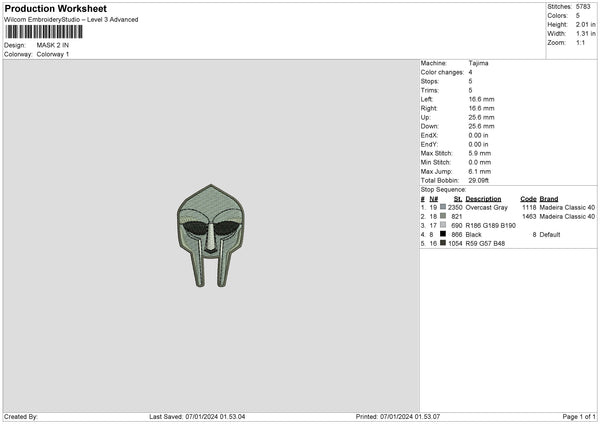Click the 'Description' column header
Image resolution: width=600 pixels, height=424 pixels.
click(483, 199)
